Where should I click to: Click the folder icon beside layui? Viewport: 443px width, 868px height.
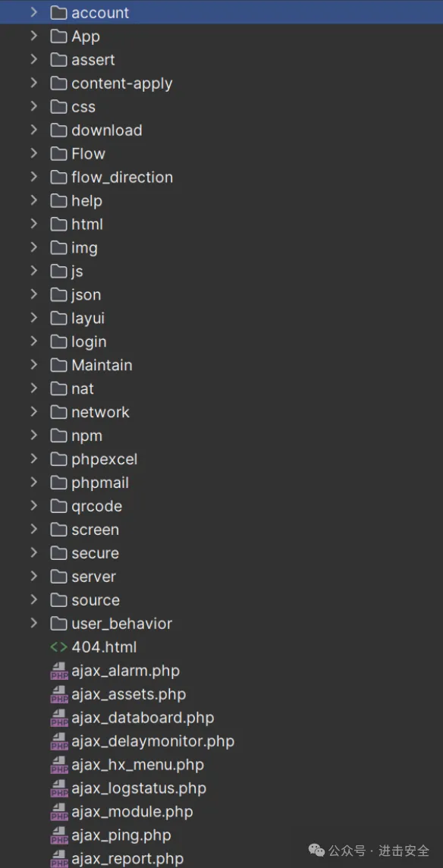tap(58, 319)
